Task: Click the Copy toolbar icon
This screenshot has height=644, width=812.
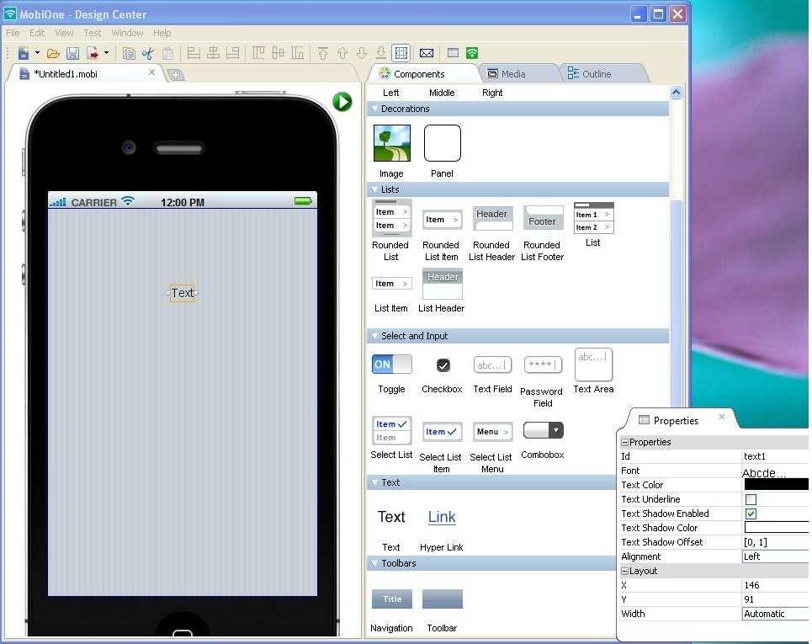Action: 129,53
